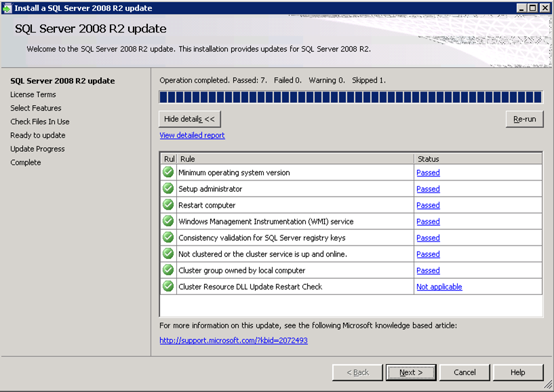The height and width of the screenshot is (392, 554).
Task: Click the Restart computer rule text
Action: [207, 205]
